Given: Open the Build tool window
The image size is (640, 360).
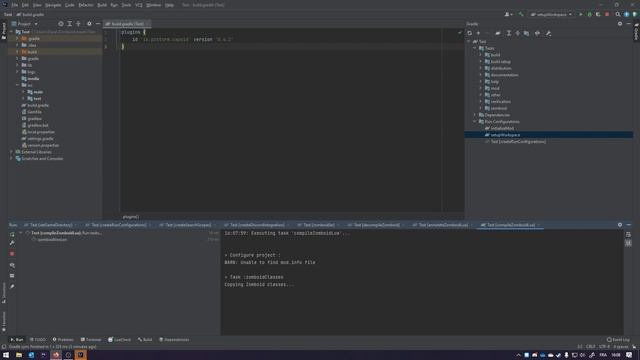Looking at the screenshot, I should (x=145, y=340).
